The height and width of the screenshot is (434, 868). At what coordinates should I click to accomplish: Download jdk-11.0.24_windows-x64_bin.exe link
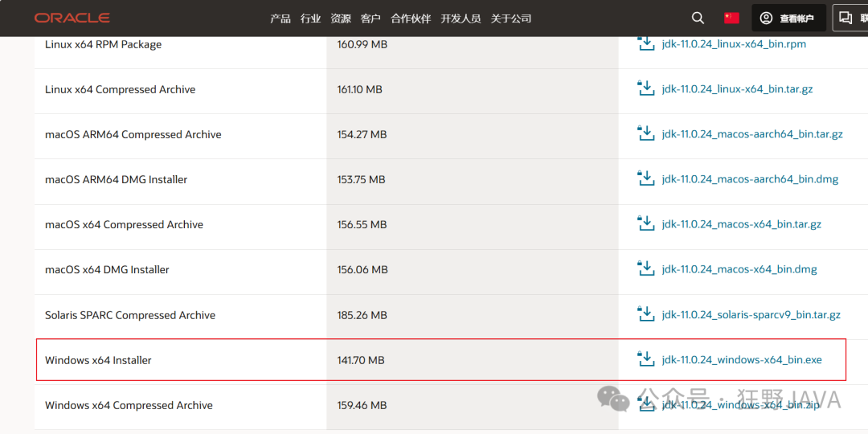(742, 360)
